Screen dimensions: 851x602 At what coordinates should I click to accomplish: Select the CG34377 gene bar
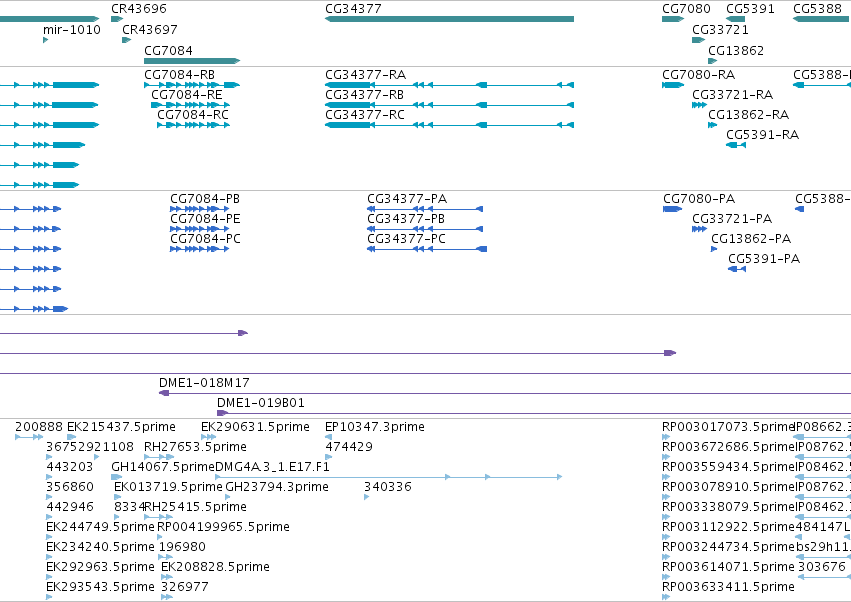tap(449, 19)
